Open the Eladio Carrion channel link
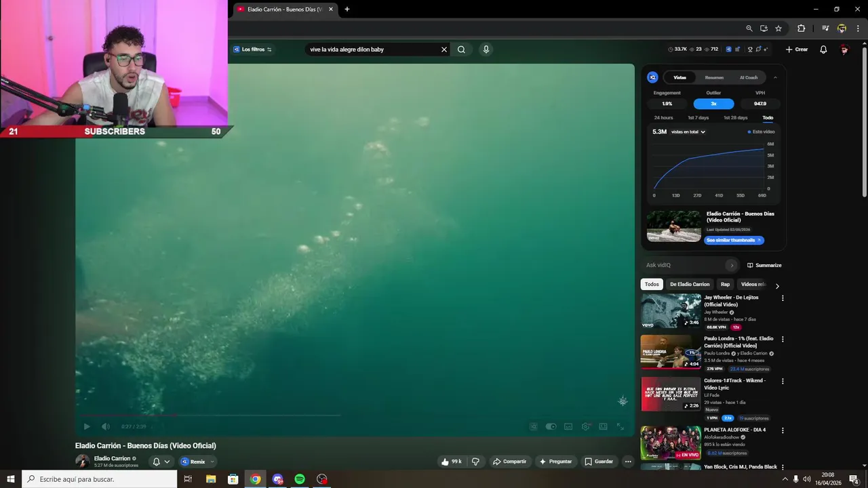The width and height of the screenshot is (868, 488). pos(112,459)
